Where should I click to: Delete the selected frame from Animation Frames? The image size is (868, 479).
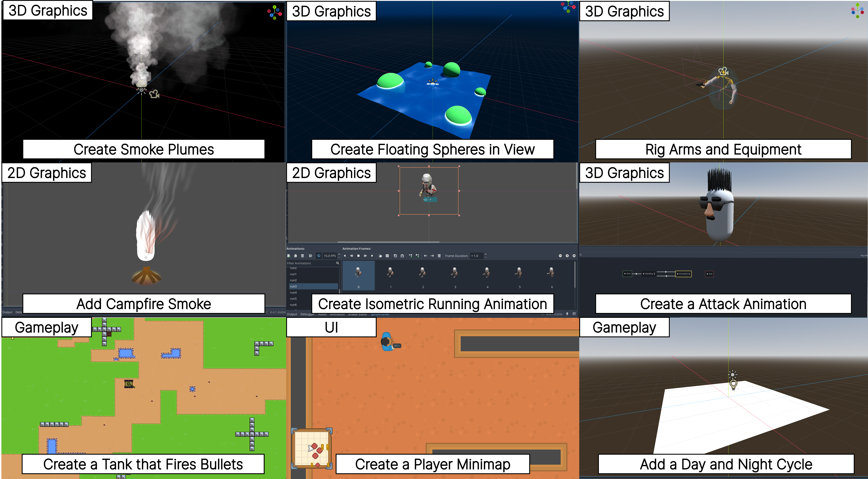point(439,256)
